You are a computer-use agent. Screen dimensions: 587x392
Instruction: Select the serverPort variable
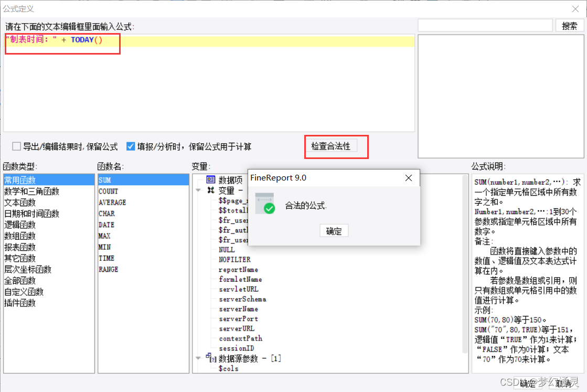(x=239, y=319)
